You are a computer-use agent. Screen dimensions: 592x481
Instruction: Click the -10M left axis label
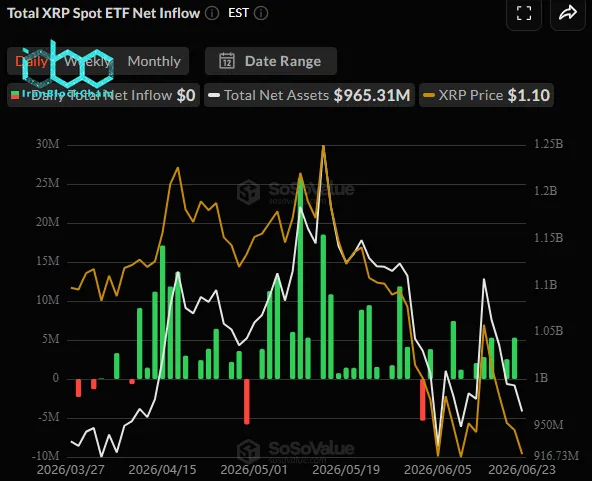tap(46, 456)
